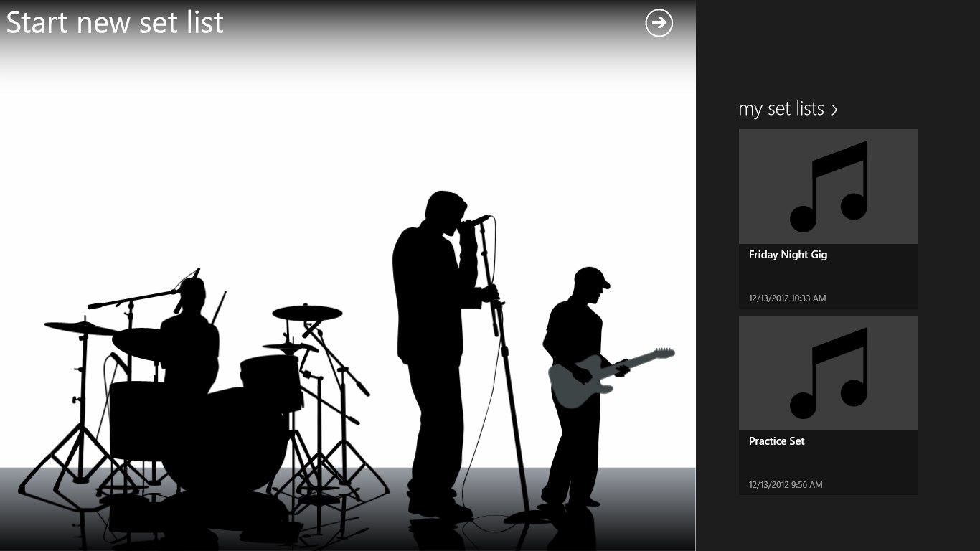This screenshot has height=551, width=980.
Task: Click the music note icon on Practice Set tile
Action: [828, 372]
